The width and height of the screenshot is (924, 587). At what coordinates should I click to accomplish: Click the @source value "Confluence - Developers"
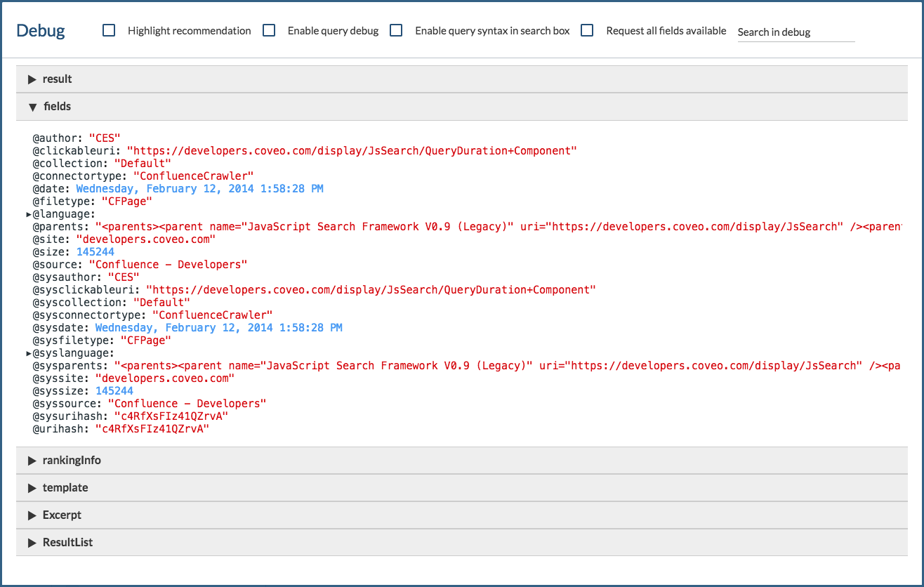pos(168,265)
